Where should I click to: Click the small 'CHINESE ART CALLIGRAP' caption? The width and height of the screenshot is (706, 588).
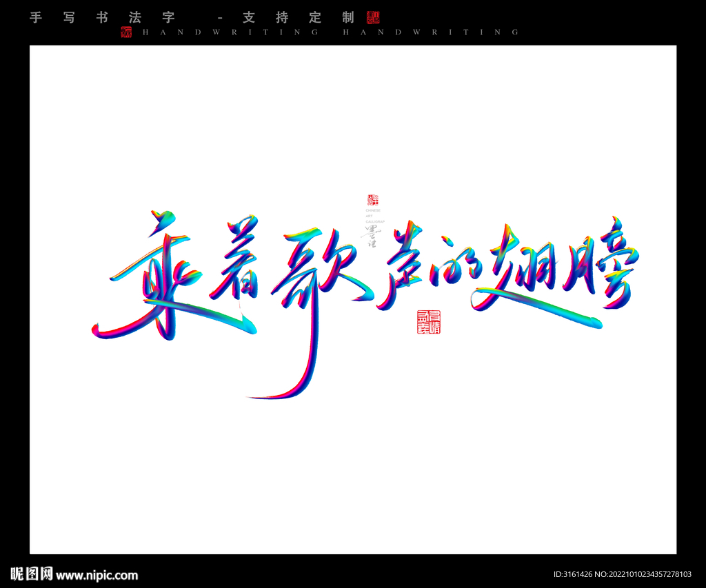(x=375, y=216)
